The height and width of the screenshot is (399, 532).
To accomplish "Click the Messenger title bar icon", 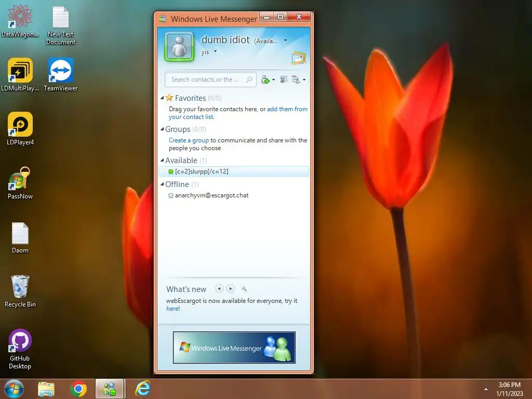I will pyautogui.click(x=163, y=19).
